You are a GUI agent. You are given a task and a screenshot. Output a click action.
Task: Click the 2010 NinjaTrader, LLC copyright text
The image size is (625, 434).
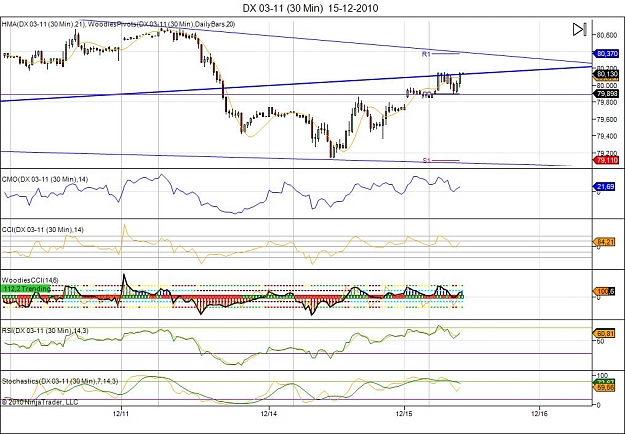coord(40,402)
